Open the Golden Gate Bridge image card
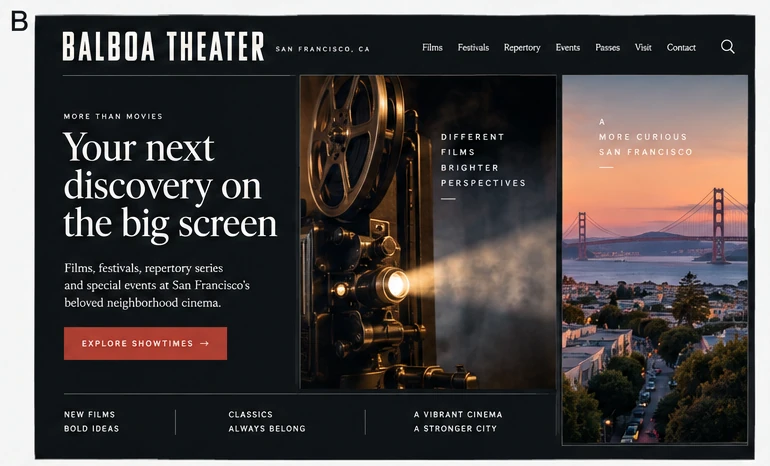Image resolution: width=770 pixels, height=466 pixels. click(x=655, y=260)
